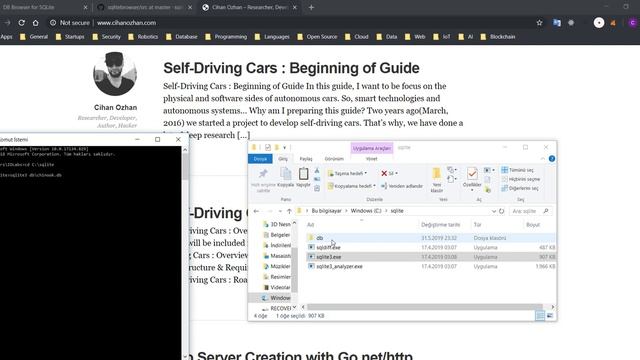Click Tümünü seç (select all) in ribbon

pyautogui.click(x=517, y=170)
